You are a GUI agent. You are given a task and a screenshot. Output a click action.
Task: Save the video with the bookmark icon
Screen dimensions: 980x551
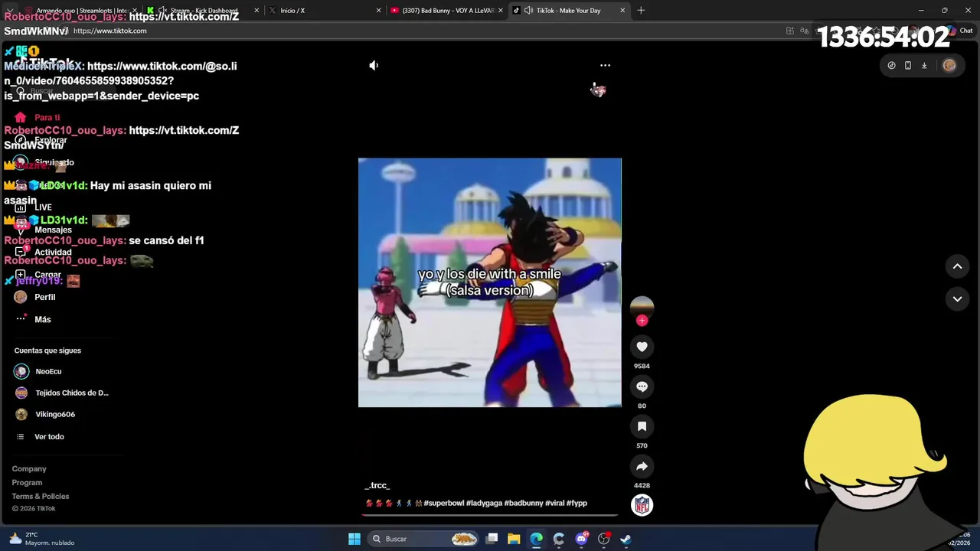coord(642,426)
